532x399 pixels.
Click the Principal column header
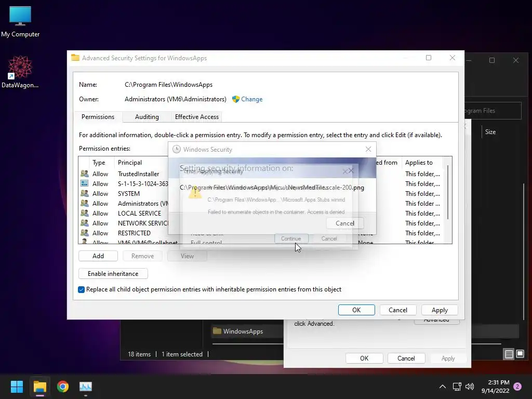point(141,163)
